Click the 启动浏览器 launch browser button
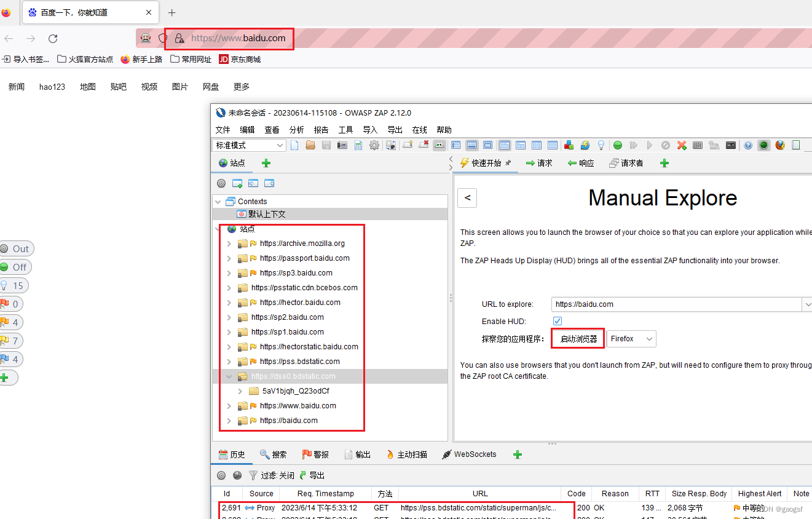Viewport: 812px width, 519px height. (578, 339)
